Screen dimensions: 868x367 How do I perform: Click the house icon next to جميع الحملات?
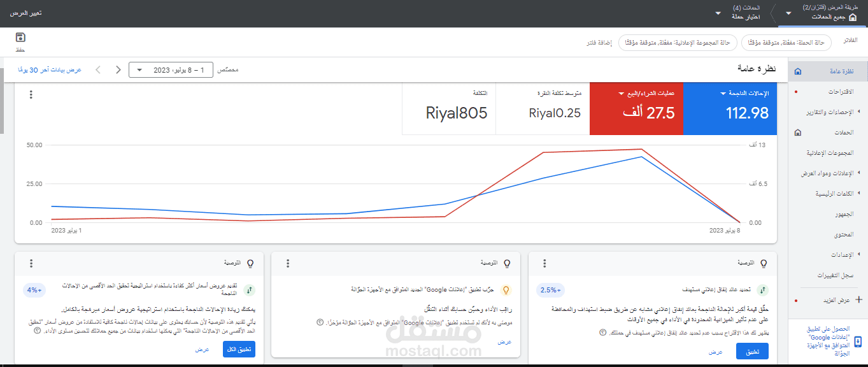(853, 17)
